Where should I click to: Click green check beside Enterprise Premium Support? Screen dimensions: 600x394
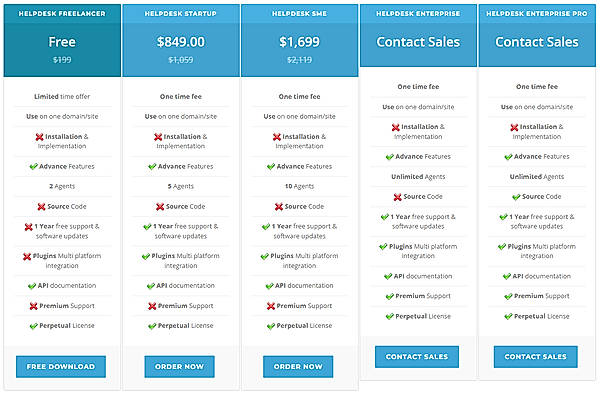pos(390,296)
